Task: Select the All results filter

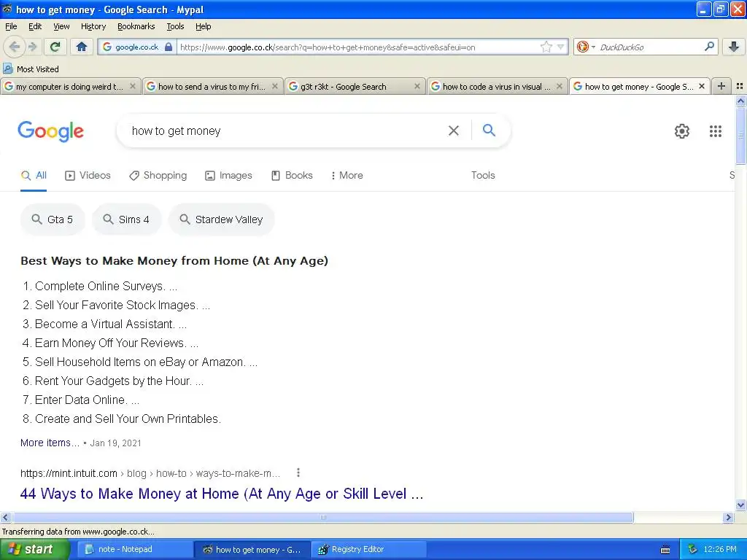Action: click(x=34, y=175)
